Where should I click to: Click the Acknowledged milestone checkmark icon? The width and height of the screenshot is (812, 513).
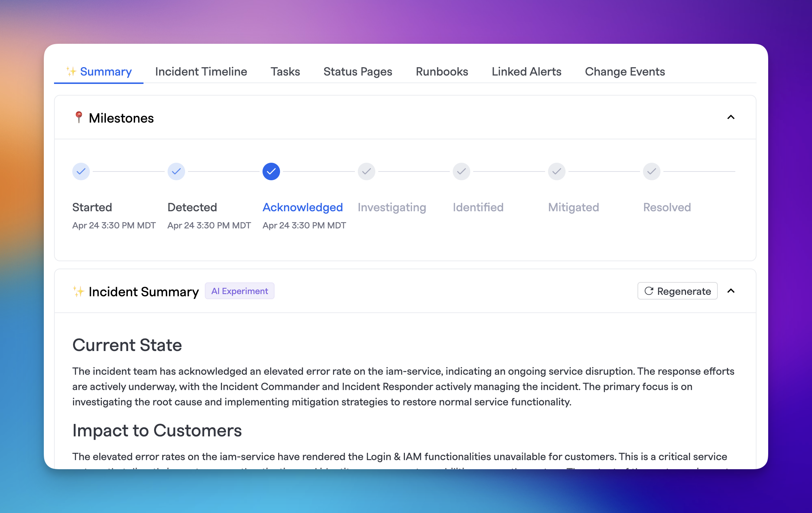pos(271,171)
